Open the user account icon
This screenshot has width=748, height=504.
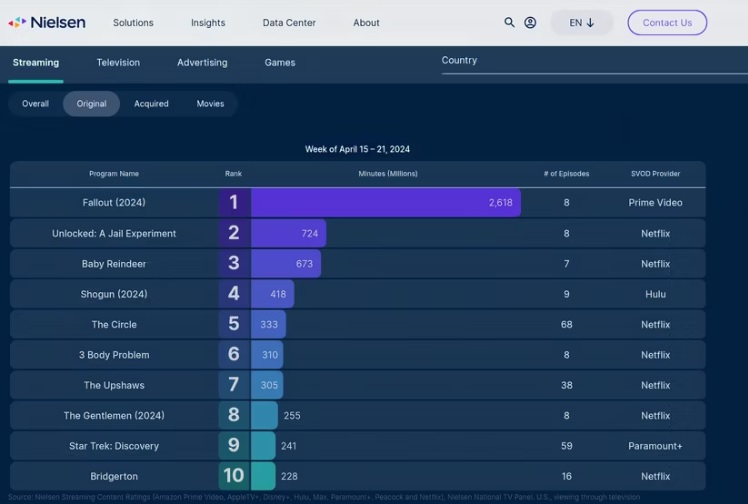click(530, 22)
